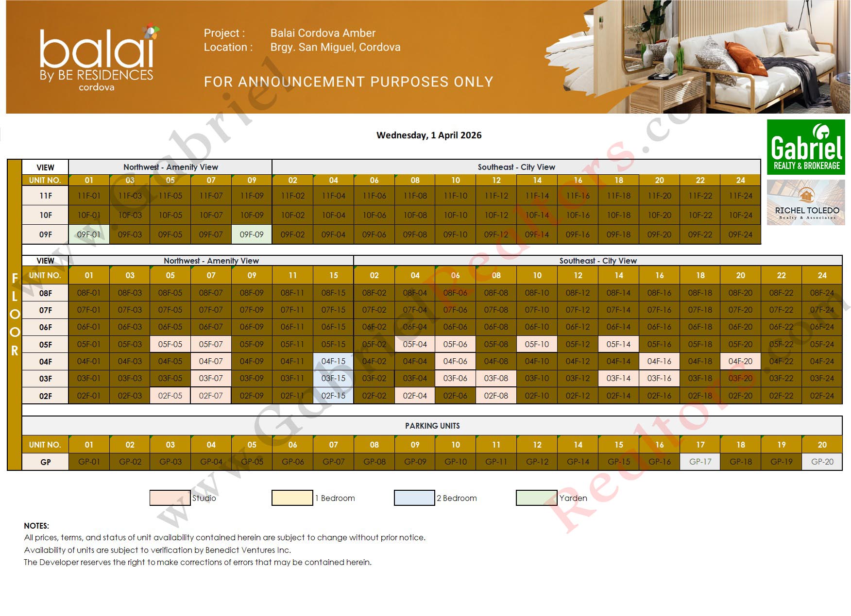Image resolution: width=851 pixels, height=616 pixels.
Task: Select the Yarden unit 09F-01 cell
Action: (x=88, y=234)
